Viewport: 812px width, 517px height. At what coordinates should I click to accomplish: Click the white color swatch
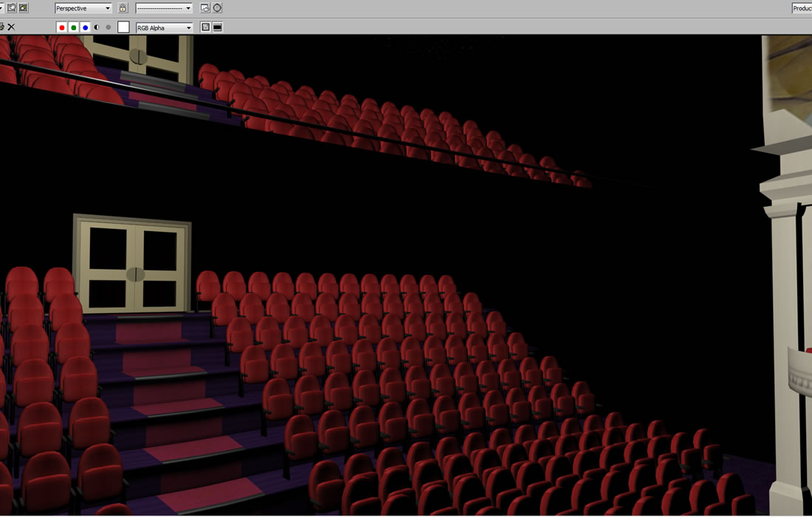[123, 27]
